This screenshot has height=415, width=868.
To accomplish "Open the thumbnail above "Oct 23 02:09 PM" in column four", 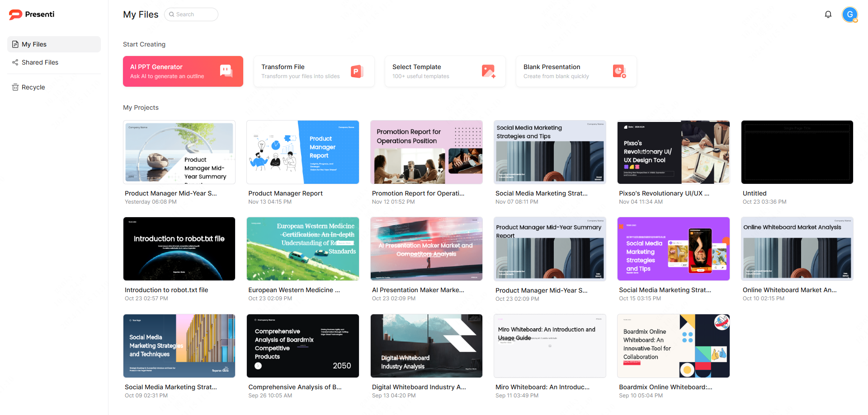I will coord(550,249).
